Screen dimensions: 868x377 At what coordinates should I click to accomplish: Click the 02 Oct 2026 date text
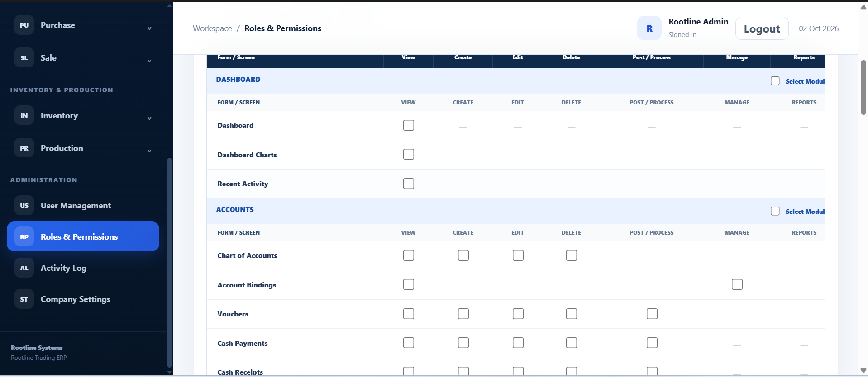coord(819,28)
